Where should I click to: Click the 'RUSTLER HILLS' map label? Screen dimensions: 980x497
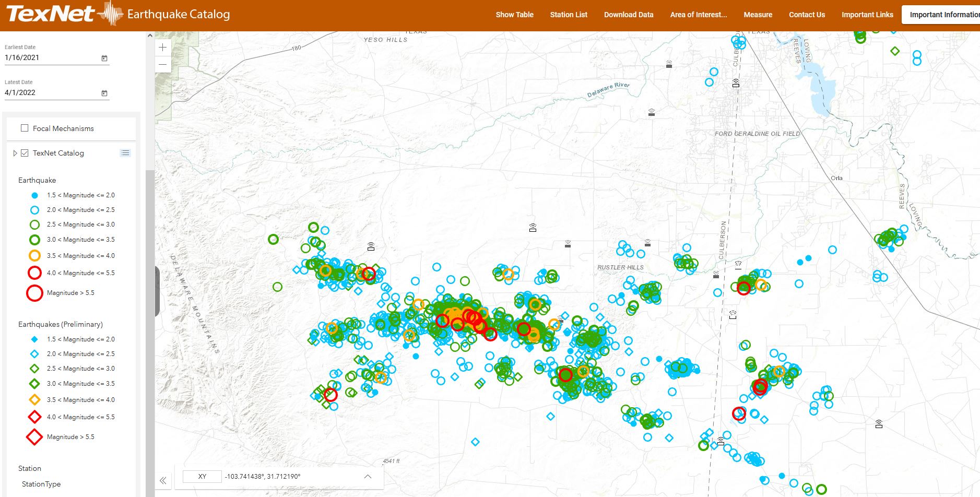coord(620,267)
